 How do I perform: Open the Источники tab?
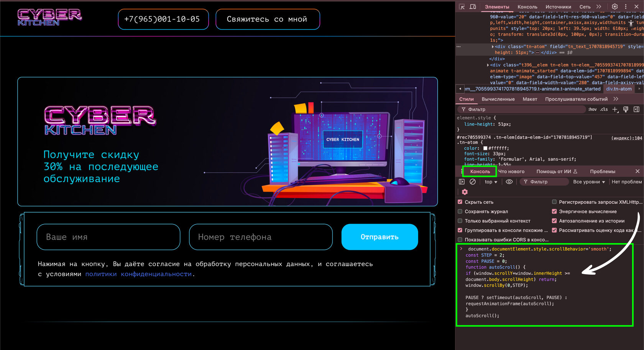[558, 7]
